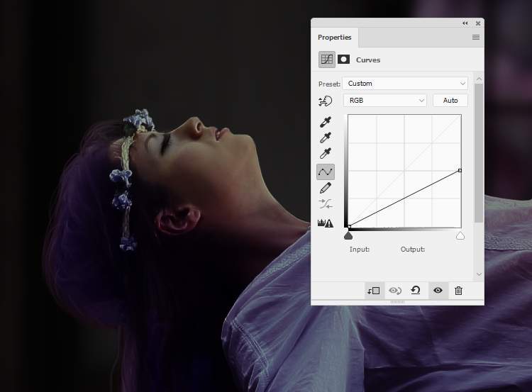This screenshot has height=392, width=532.
Task: Select the gray point eyedropper
Action: click(x=326, y=138)
